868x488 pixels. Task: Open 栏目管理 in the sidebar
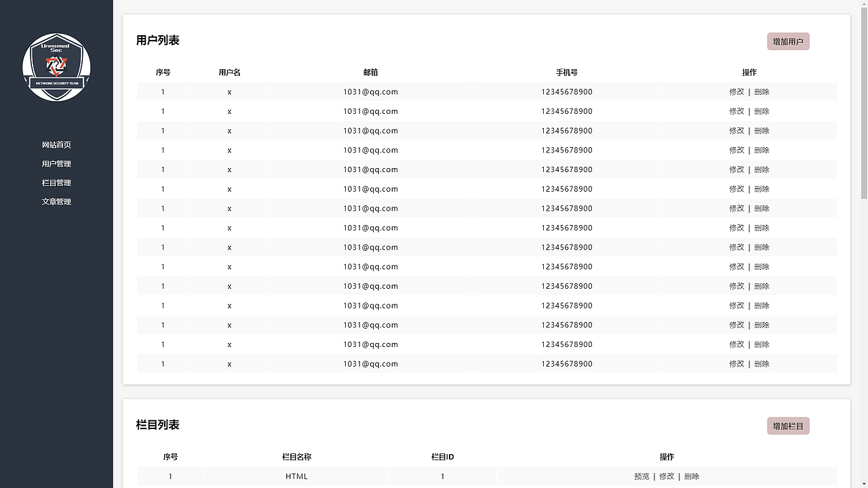click(56, 183)
